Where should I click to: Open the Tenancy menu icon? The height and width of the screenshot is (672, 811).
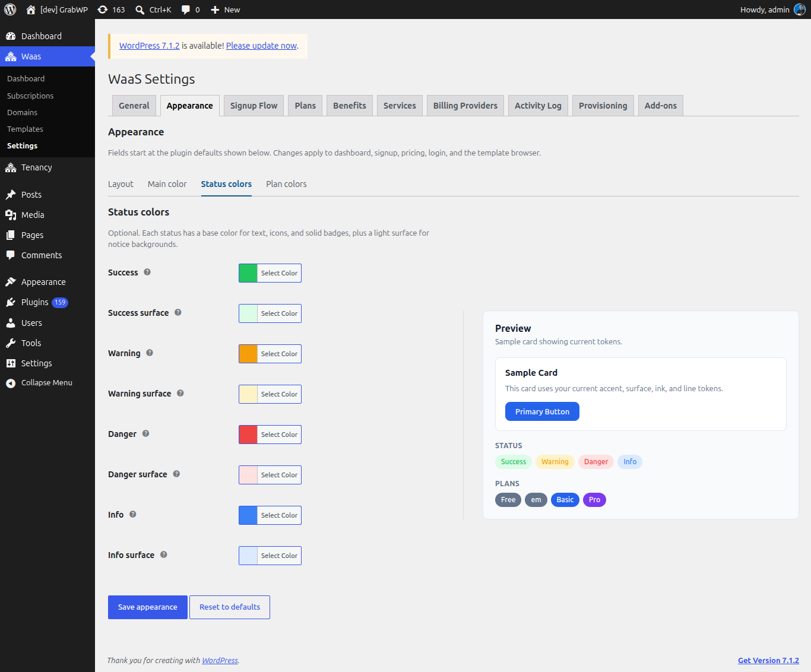pyautogui.click(x=11, y=167)
